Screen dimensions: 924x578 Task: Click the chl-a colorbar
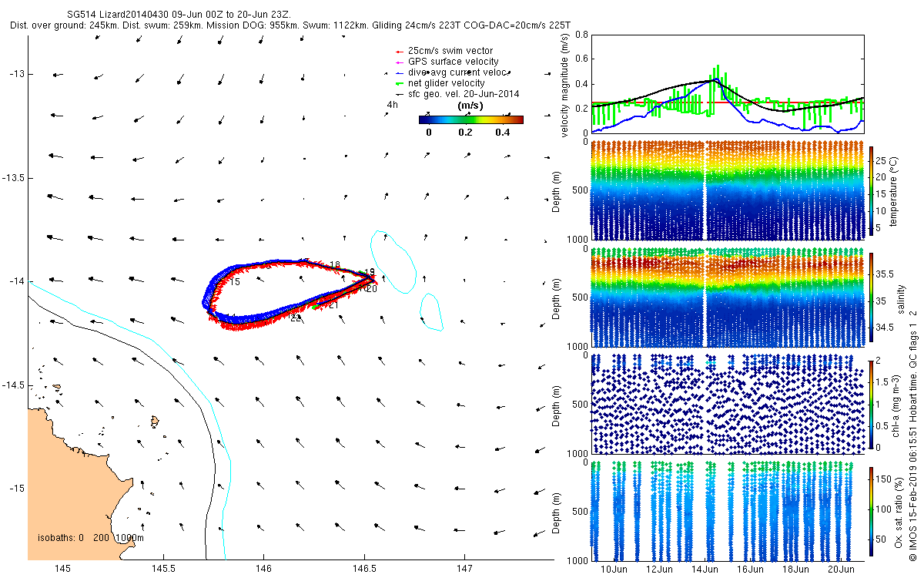point(872,403)
